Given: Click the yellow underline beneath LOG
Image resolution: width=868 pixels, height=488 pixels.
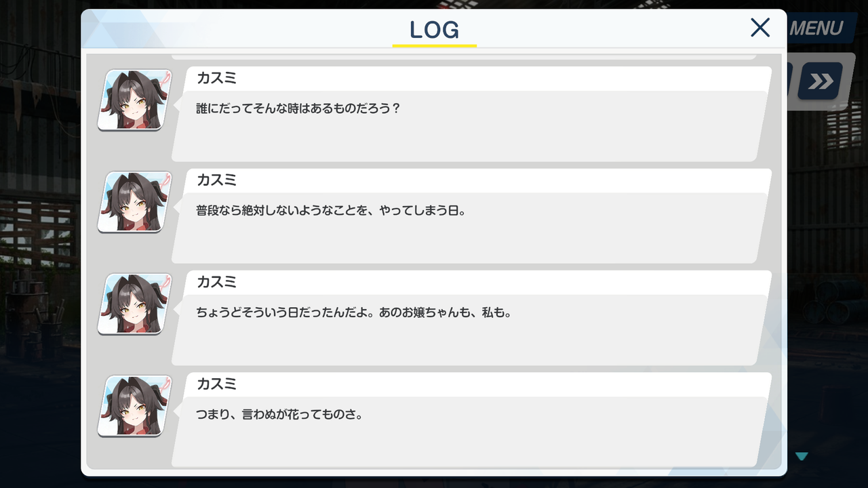Looking at the screenshot, I should [x=435, y=45].
